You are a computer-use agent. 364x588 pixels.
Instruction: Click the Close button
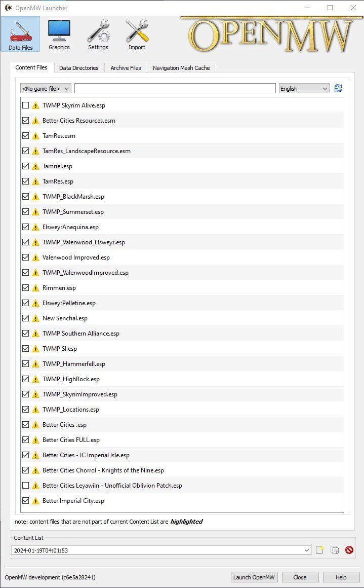300,577
